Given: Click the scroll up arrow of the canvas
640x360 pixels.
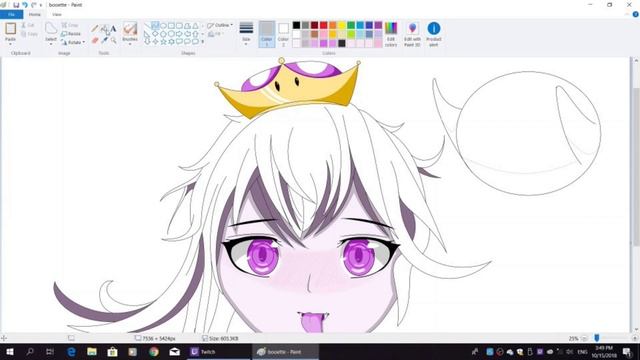Looking at the screenshot, I should coord(636,60).
